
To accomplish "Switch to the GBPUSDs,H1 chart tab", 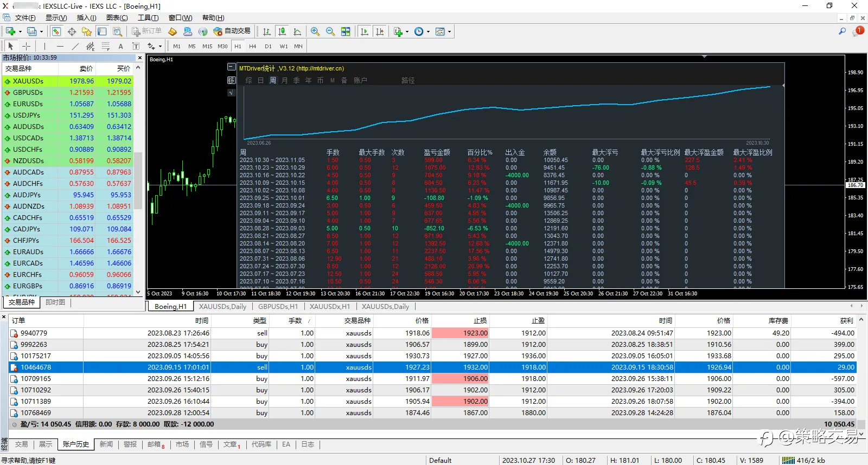I will [278, 306].
